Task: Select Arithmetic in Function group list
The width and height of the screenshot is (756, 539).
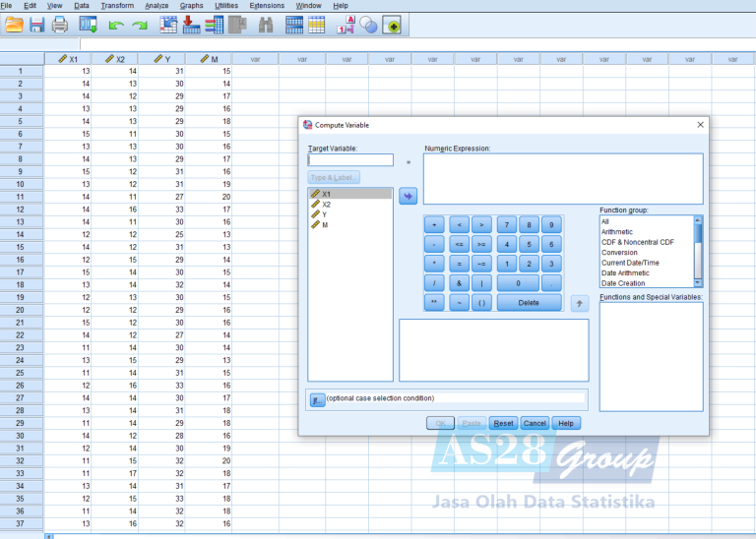Action: [x=617, y=232]
